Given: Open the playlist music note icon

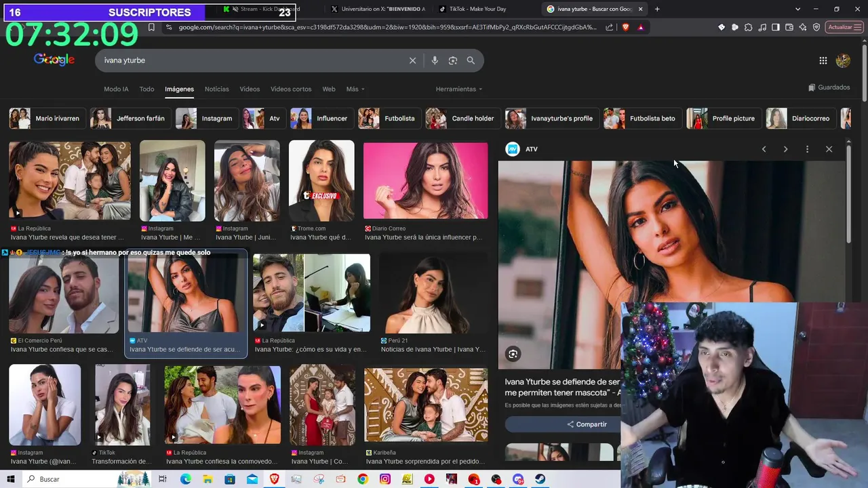Looking at the screenshot, I should 762,27.
